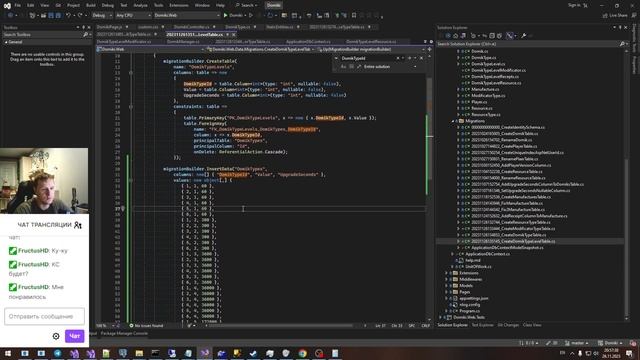Open the Domiki.Web startup project dropdown
The height and width of the screenshot is (360, 640).
pos(187,16)
